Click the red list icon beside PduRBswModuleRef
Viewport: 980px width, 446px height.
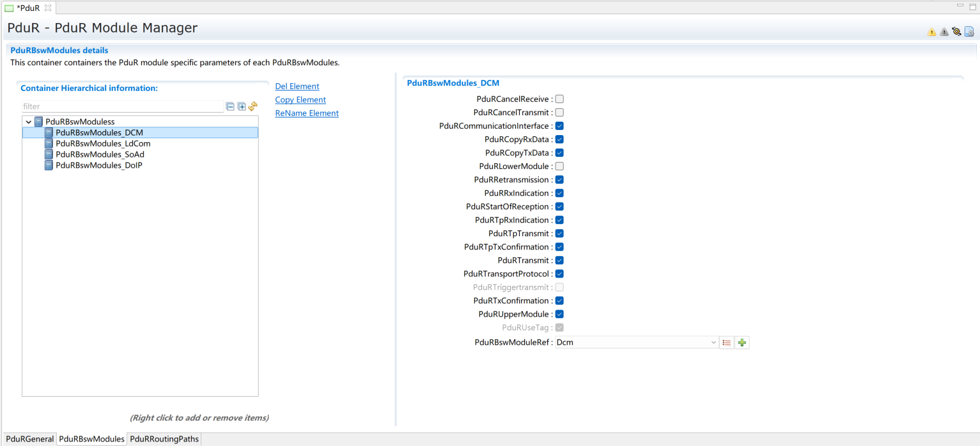pyautogui.click(x=727, y=343)
